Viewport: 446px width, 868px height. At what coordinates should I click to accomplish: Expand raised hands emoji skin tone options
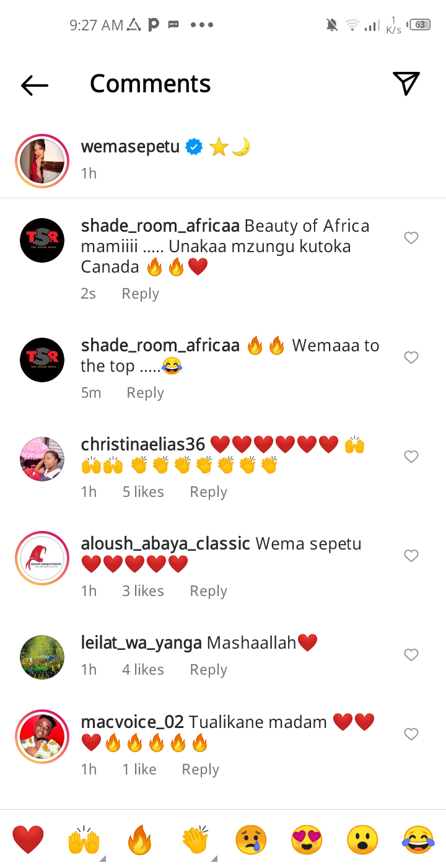click(103, 858)
